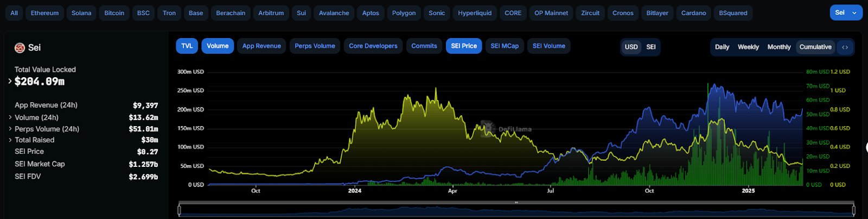Click the Total Value Locked label
The image size is (868, 219).
[45, 70]
